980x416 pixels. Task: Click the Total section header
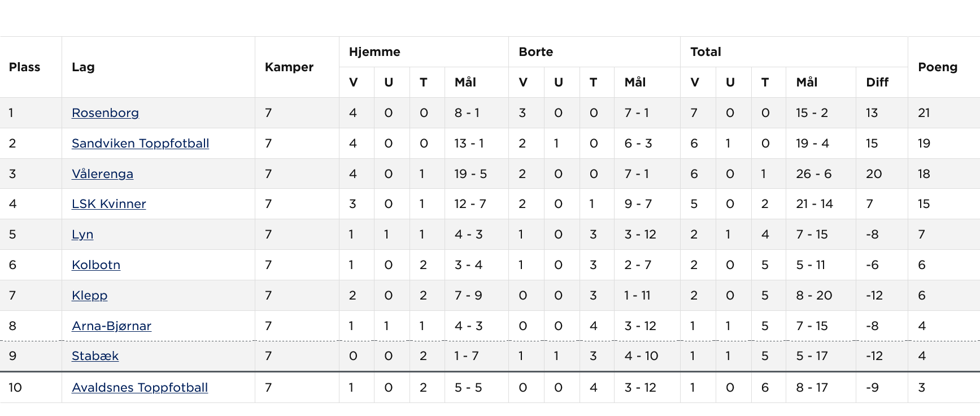[705, 51]
